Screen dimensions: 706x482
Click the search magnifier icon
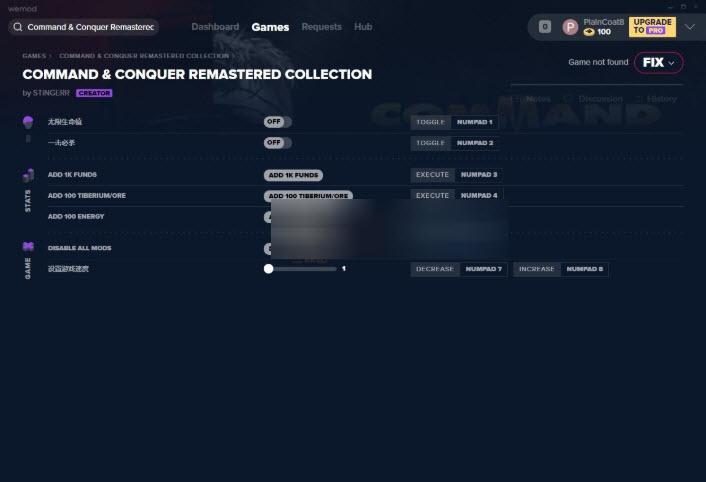[18, 27]
